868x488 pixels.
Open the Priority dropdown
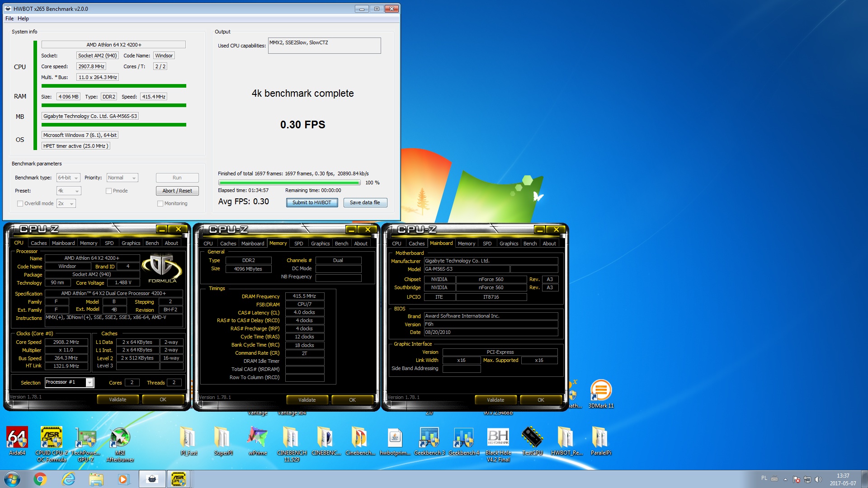(122, 178)
